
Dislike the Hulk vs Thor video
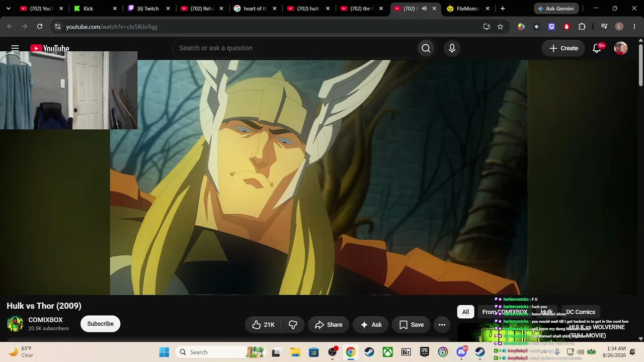click(293, 325)
